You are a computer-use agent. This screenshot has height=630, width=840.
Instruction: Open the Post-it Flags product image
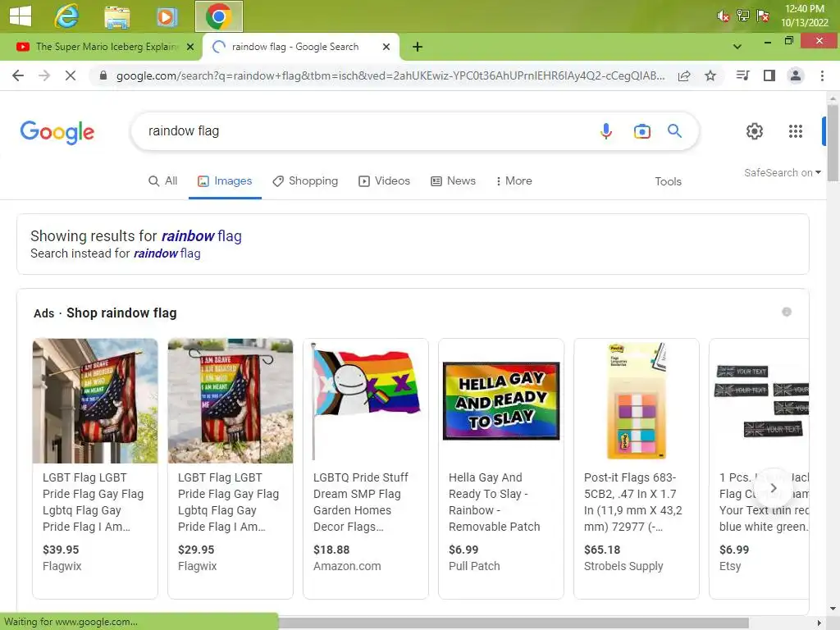pyautogui.click(x=637, y=400)
